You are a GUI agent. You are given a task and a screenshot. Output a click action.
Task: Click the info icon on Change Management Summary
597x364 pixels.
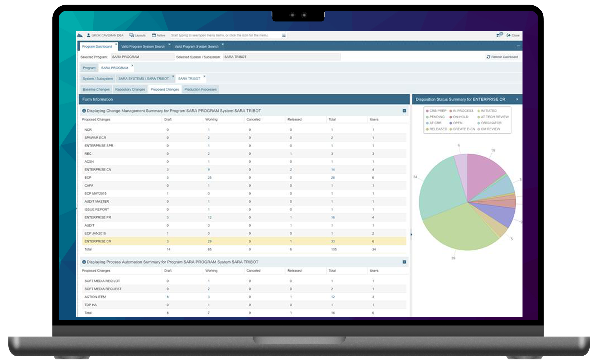(84, 111)
